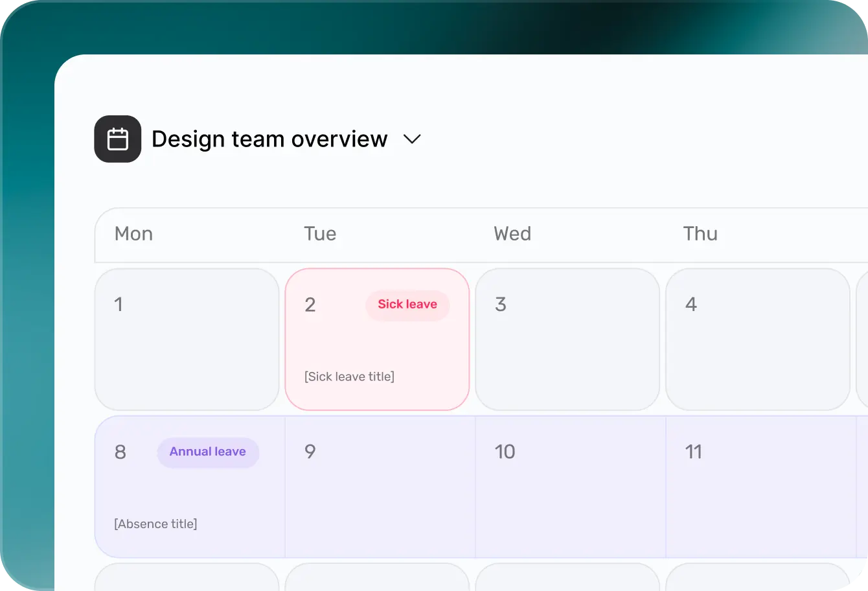Click the Tue column header
The width and height of the screenshot is (868, 591).
pos(320,234)
